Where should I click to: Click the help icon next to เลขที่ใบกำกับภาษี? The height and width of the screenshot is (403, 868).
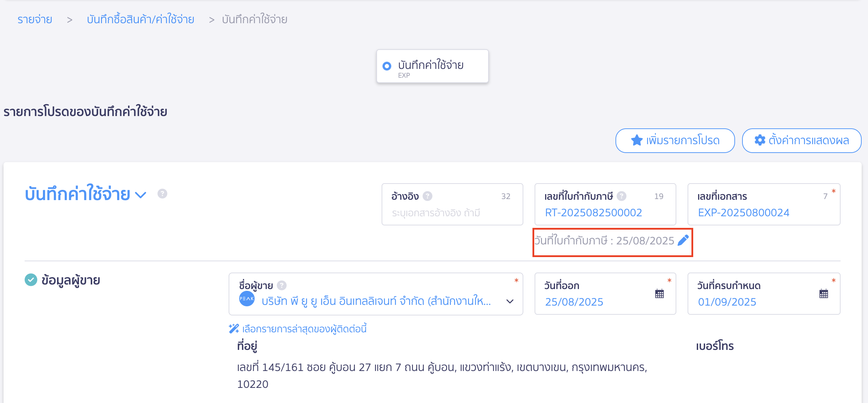tap(621, 196)
